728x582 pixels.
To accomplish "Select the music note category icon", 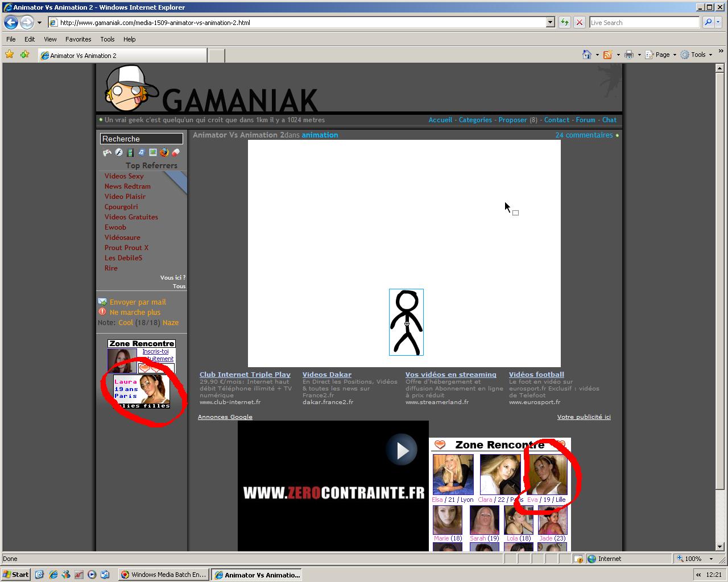I will tap(142, 152).
